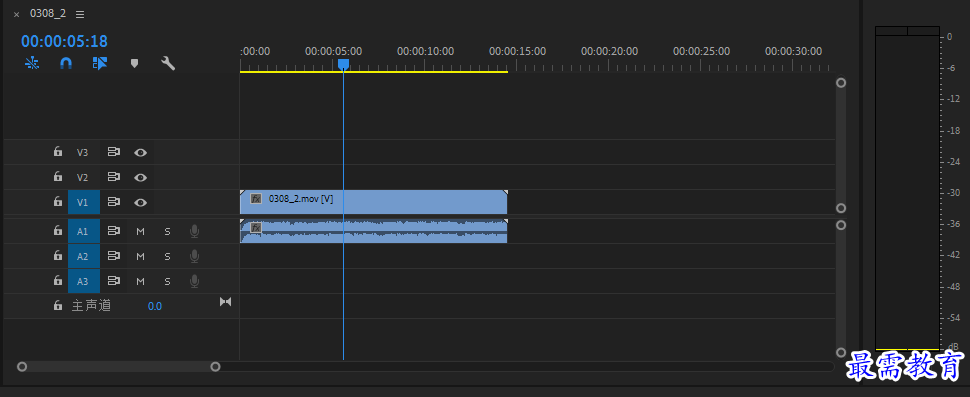Screen dimensions: 970x397
Task: Click the 主声道 volume value 0.0
Action: click(x=155, y=306)
